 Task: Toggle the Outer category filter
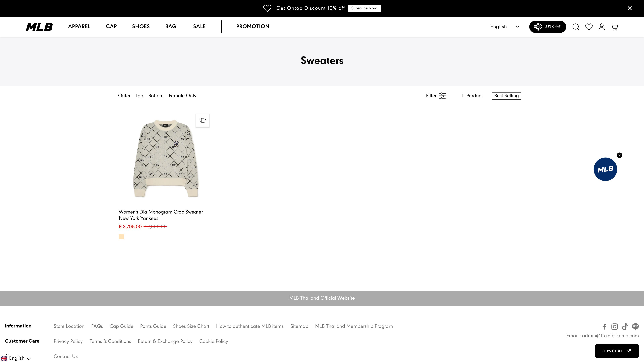point(124,96)
